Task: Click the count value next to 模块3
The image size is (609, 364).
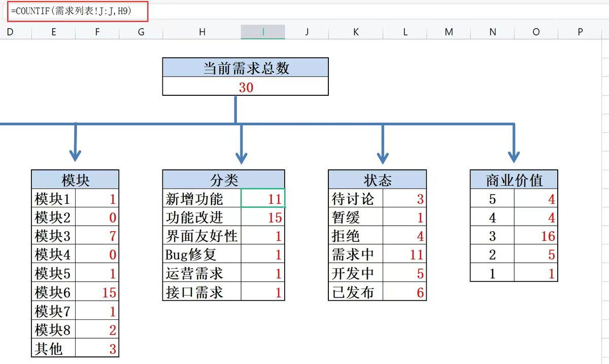Action: [97, 236]
